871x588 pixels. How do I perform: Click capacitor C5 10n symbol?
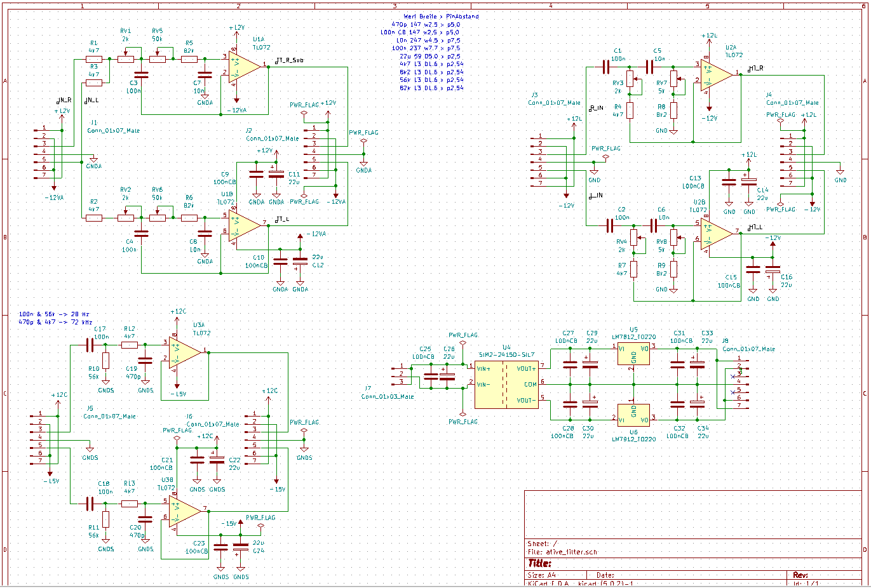(x=649, y=66)
